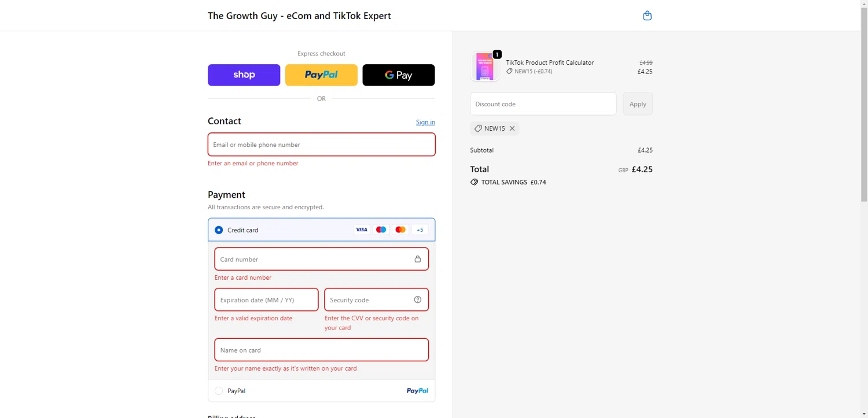Image resolution: width=868 pixels, height=418 pixels.
Task: Click the 'Payment' section heading
Action: [226, 195]
